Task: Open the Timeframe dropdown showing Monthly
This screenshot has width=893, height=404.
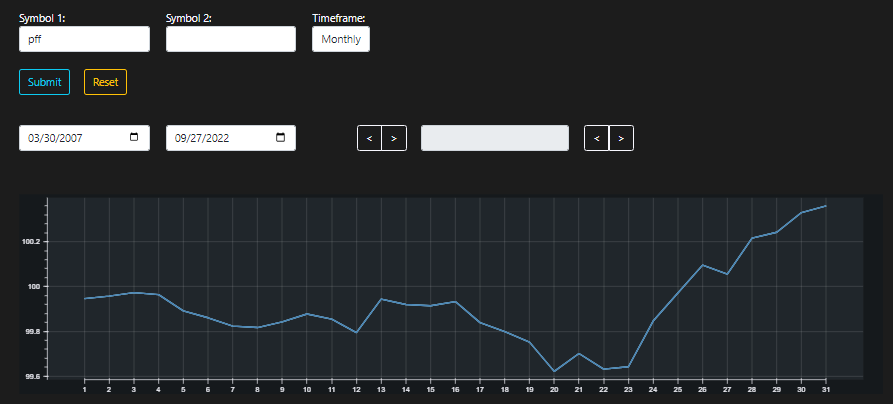Action: click(341, 39)
